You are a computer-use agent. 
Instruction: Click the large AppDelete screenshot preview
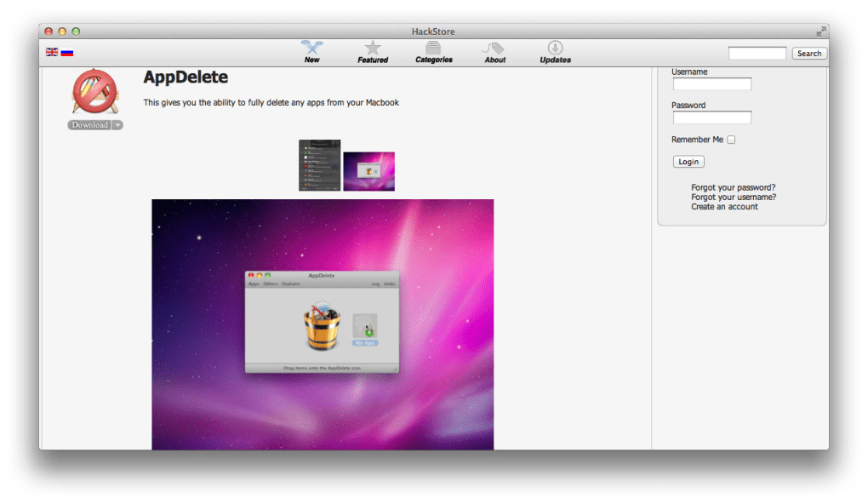(x=323, y=324)
